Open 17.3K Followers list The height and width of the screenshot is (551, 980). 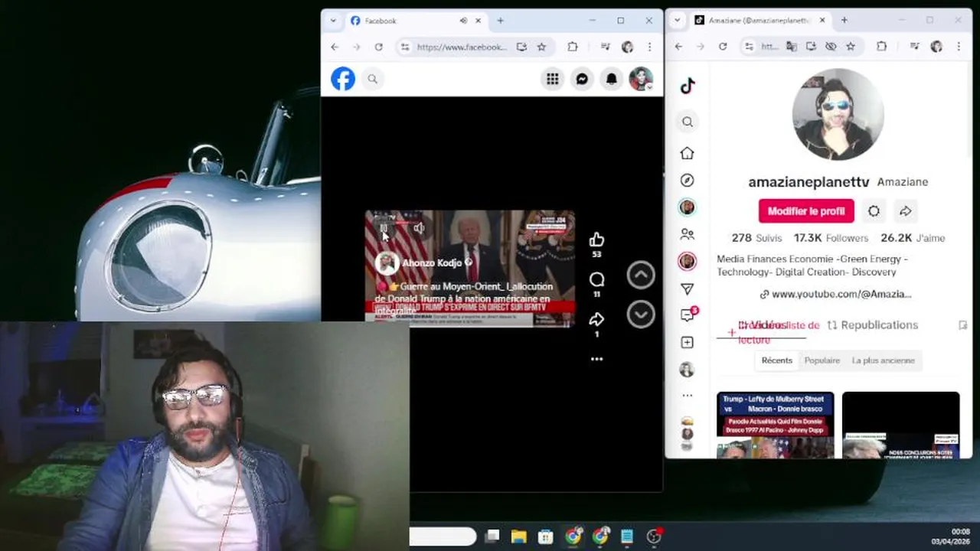click(x=831, y=238)
